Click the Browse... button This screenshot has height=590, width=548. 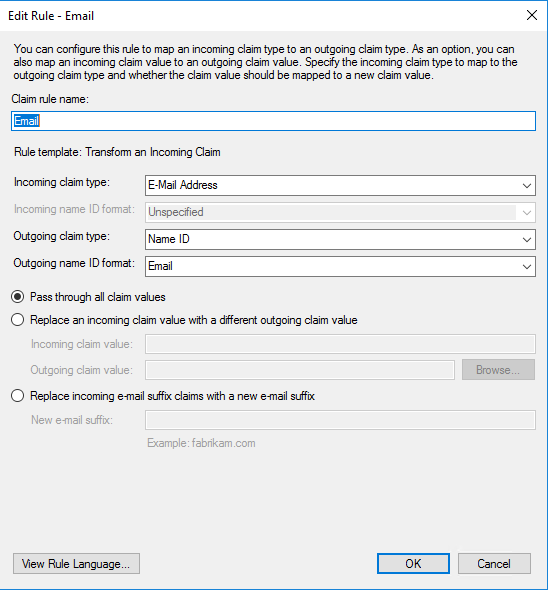click(x=498, y=370)
